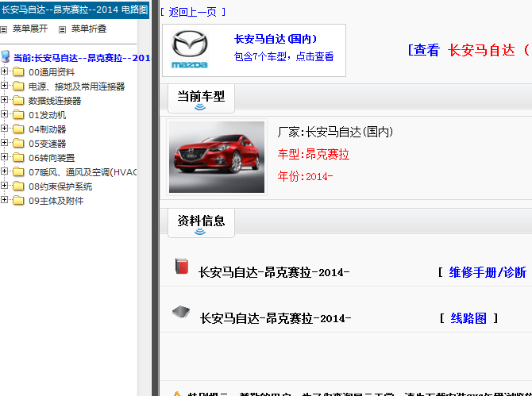This screenshot has height=396, width=532.
Task: Select 菜单折叠 to collapse all menus
Action: click(89, 29)
